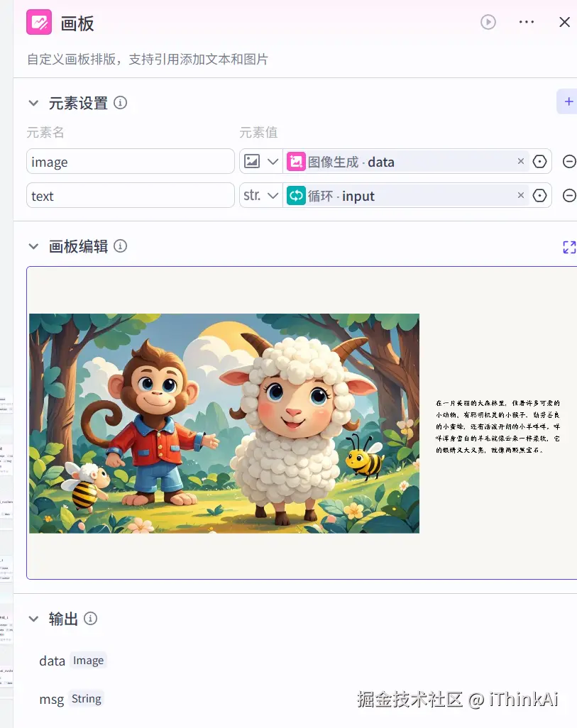Image resolution: width=577 pixels, height=728 pixels.
Task: Click the image-type icon beside the image element
Action: [x=254, y=161]
